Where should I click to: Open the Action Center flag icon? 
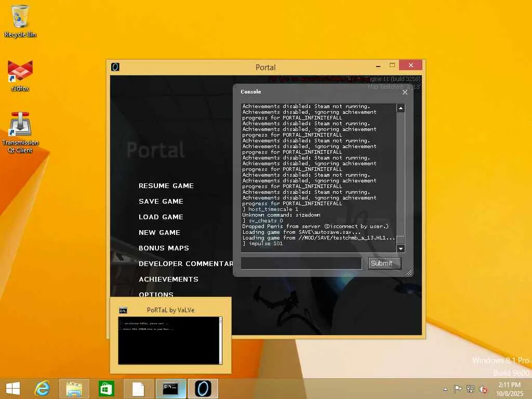pyautogui.click(x=457, y=389)
